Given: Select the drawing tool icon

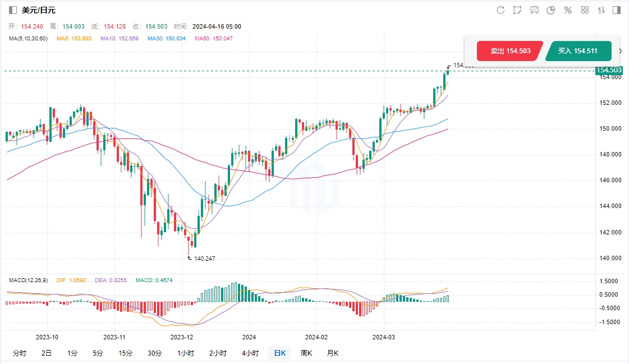Looking at the screenshot, I should point(517,10).
